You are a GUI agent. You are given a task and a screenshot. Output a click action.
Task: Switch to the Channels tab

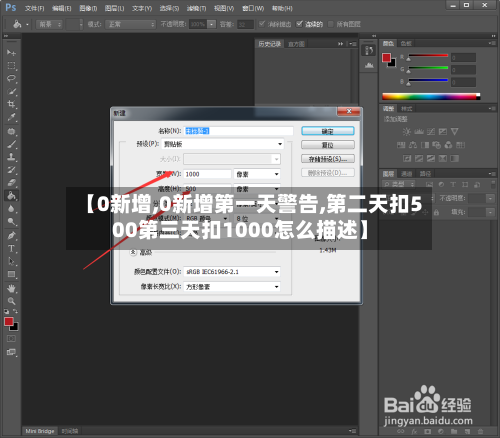(x=407, y=174)
